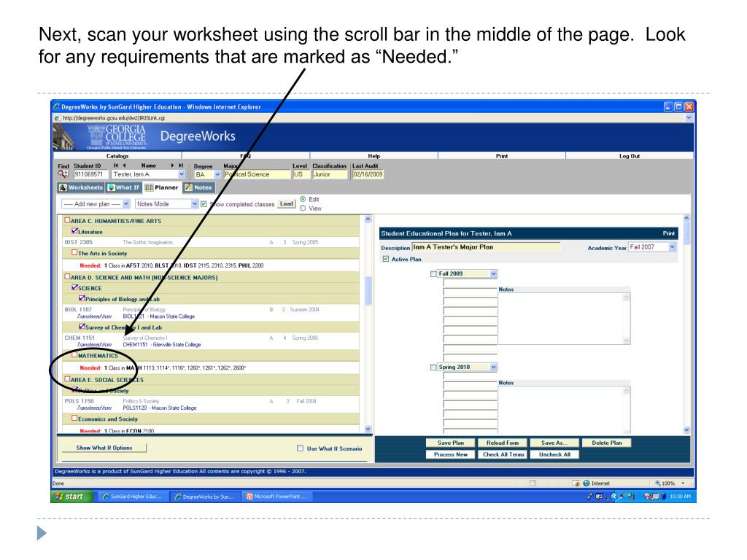Click the Worksheets tab icon
This screenshot has height=560, width=747.
[63, 187]
